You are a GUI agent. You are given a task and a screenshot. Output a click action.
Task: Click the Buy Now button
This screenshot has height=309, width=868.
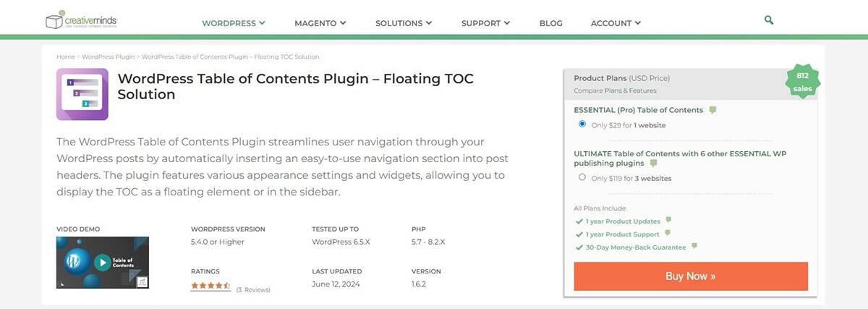691,276
